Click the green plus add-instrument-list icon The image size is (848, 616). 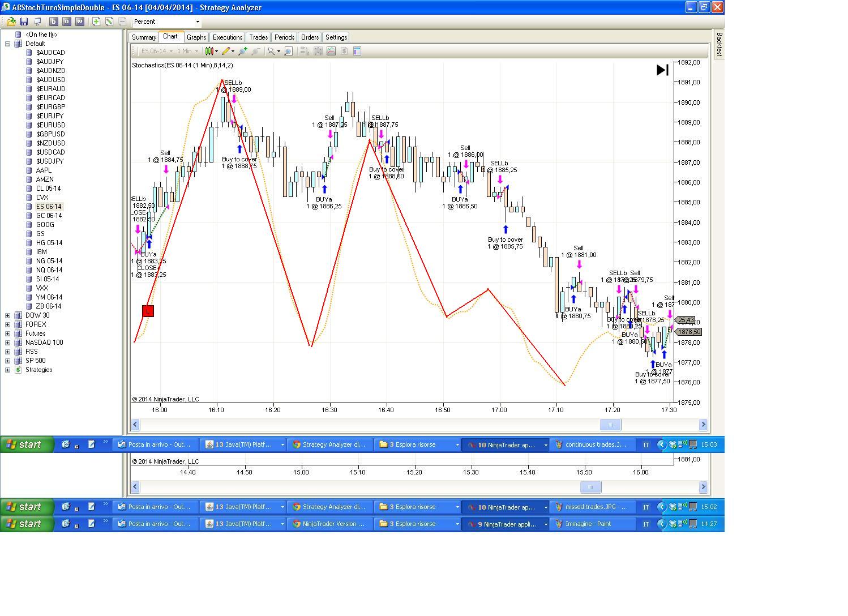[96, 22]
